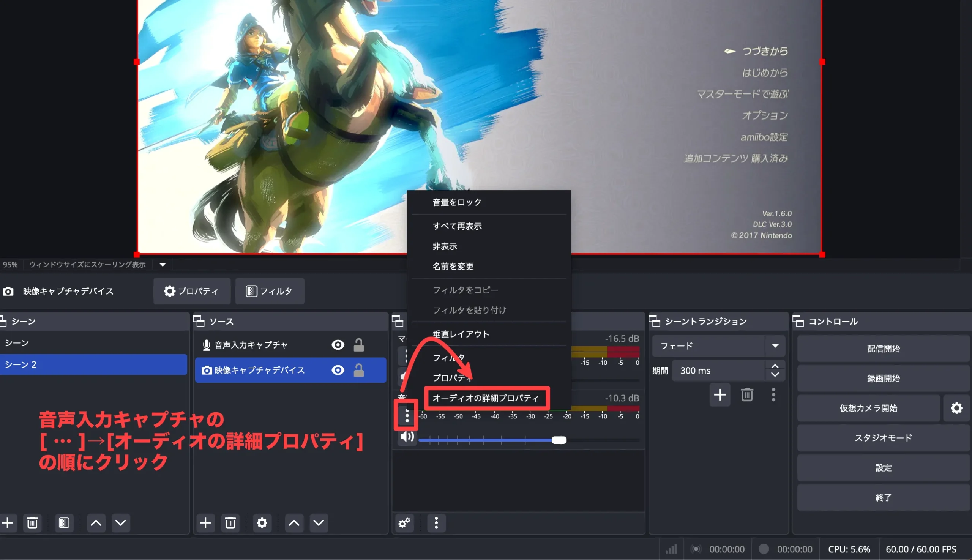
Task: Click 仮想カメラ開始 button
Action: point(868,408)
